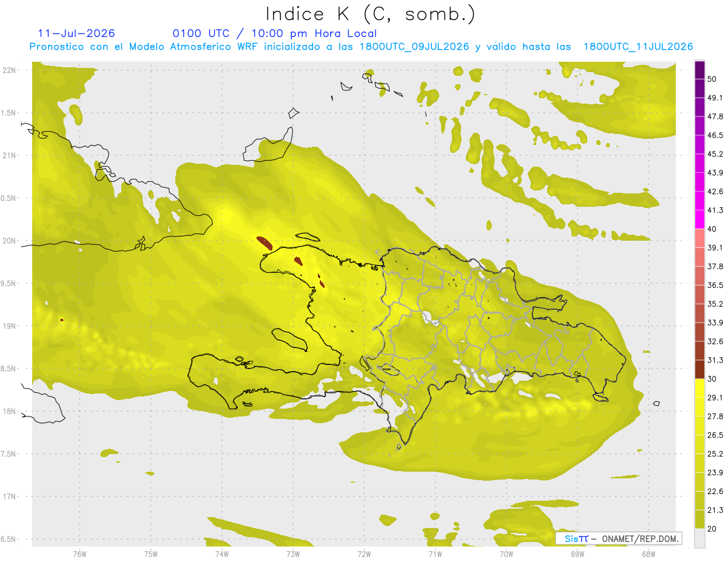Click the '36.5' color scale label
The width and height of the screenshot is (728, 562).
[x=715, y=286]
